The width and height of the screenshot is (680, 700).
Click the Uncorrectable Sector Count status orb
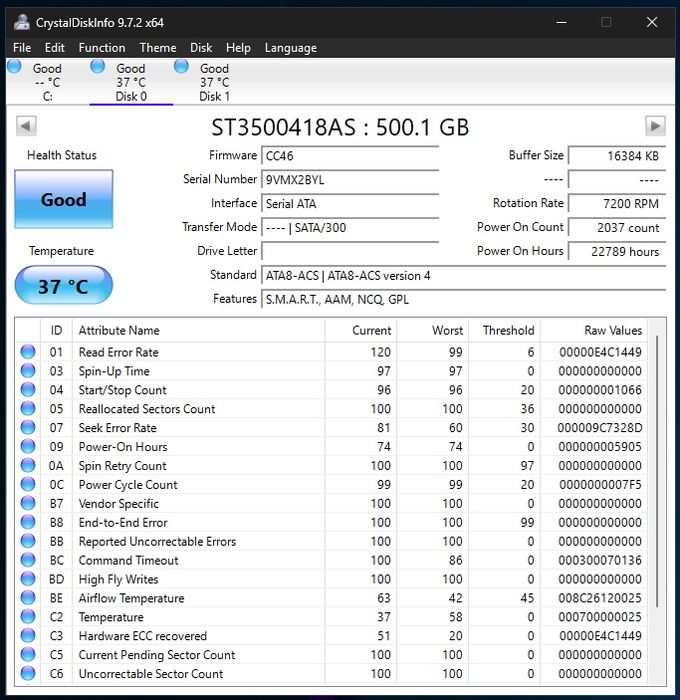click(28, 673)
